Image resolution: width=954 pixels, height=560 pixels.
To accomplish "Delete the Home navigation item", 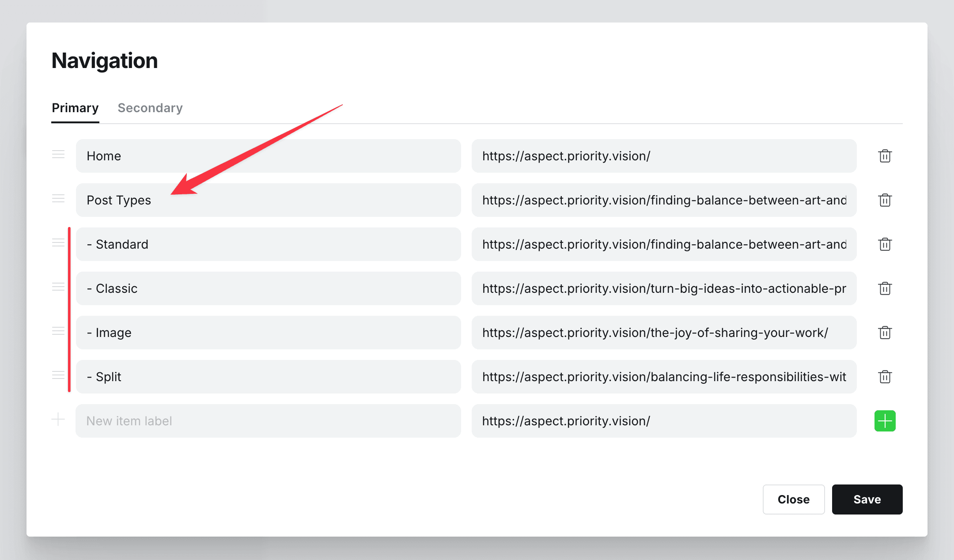I will click(885, 156).
